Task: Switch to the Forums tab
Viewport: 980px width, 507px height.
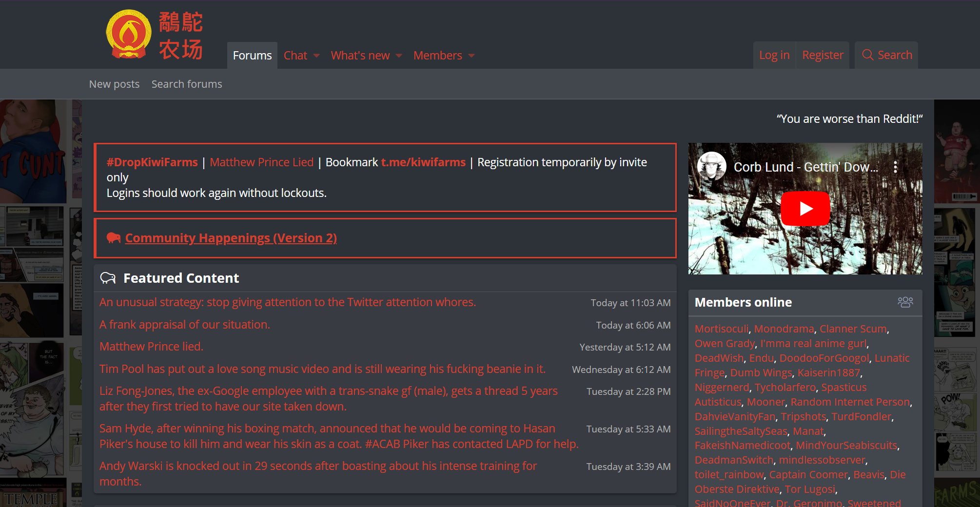Action: coord(252,56)
